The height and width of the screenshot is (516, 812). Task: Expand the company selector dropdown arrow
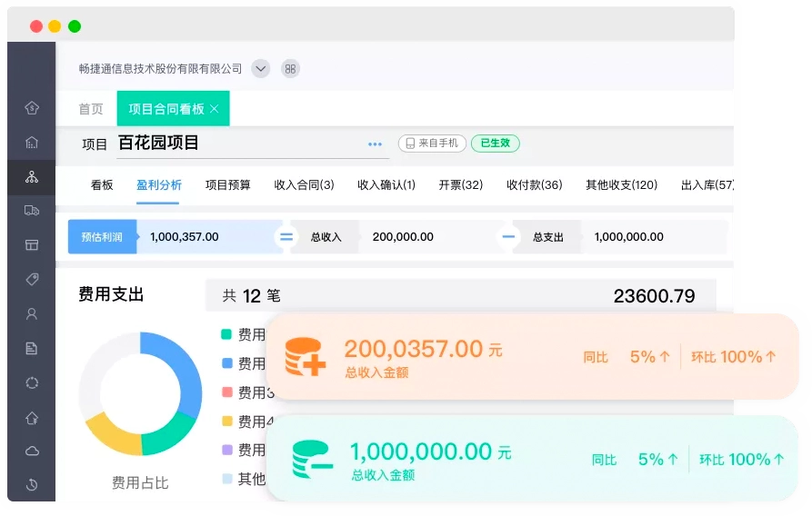tap(260, 69)
